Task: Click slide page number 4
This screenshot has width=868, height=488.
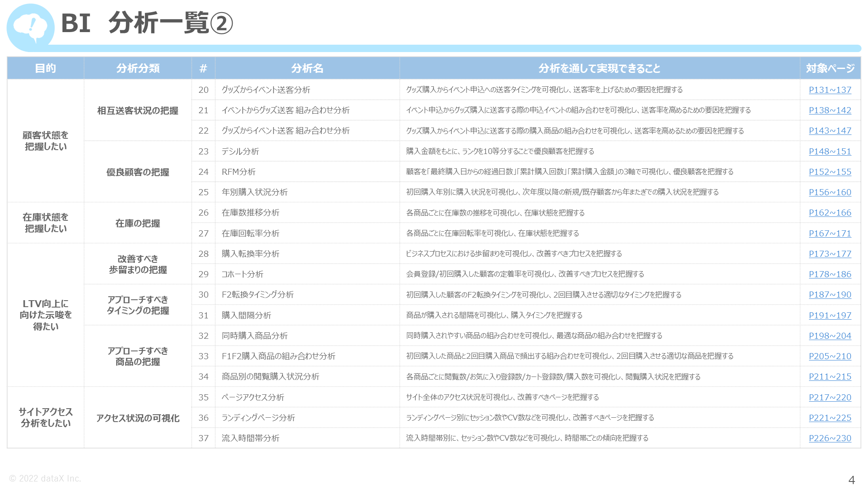Action: coord(852,480)
